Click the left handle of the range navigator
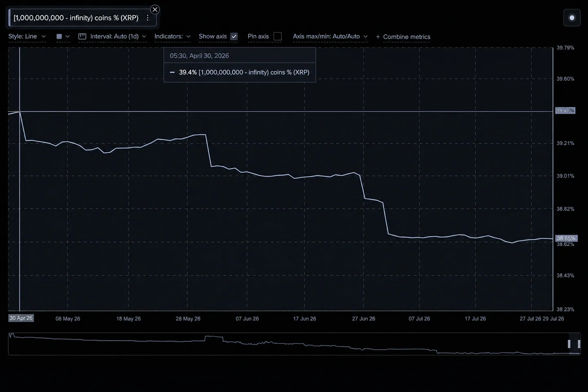Viewport: 588px width, 392px height. coord(569,344)
